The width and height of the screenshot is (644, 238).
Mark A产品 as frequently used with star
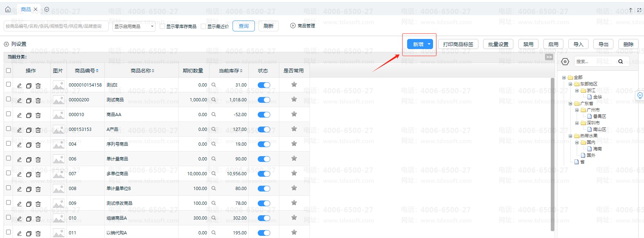[x=294, y=129]
